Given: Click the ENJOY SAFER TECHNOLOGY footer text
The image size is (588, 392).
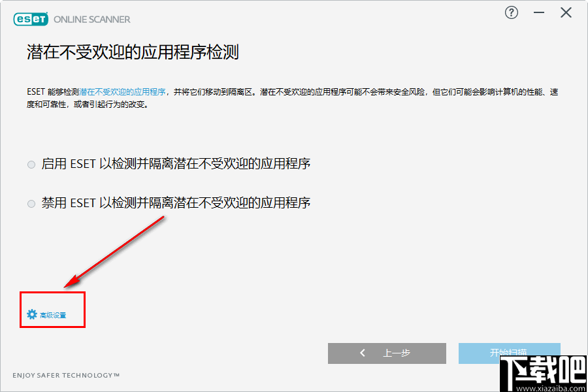Looking at the screenshot, I should coord(65,375).
